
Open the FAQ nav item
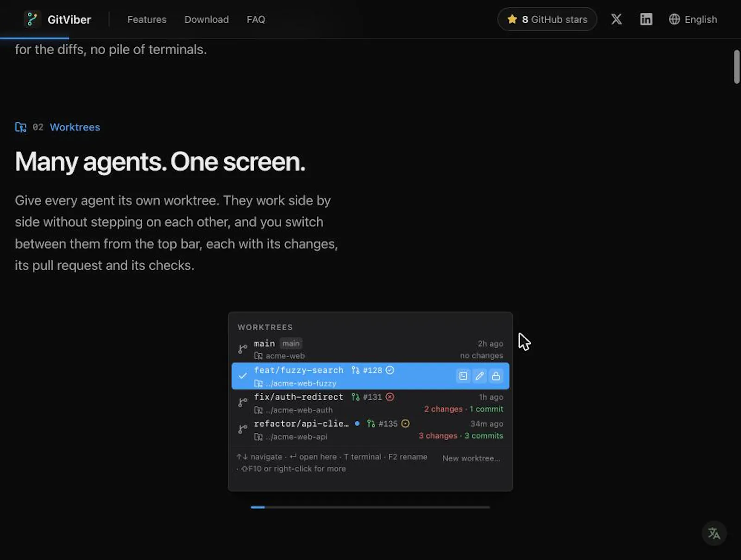click(x=256, y=19)
